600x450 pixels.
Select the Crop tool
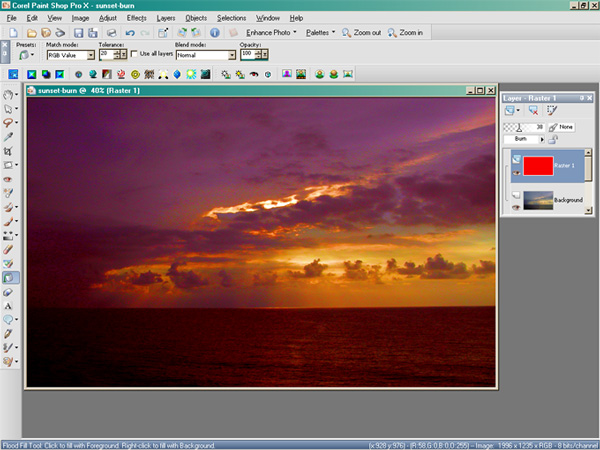tap(8, 151)
